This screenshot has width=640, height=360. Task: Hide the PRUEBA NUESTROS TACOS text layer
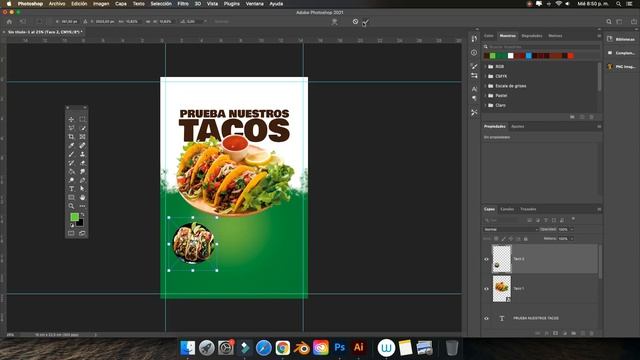486,318
